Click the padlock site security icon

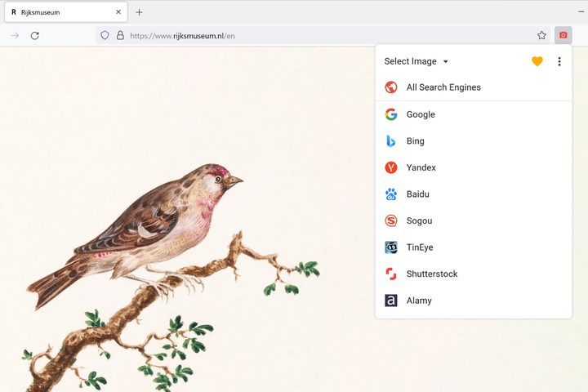click(x=120, y=36)
